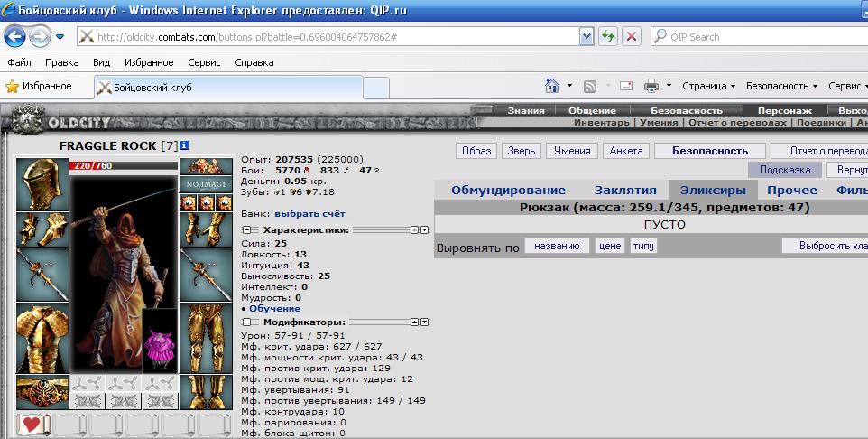
Task: Open the blue info icon beside FRAGGLE ROCK
Action: 185,145
